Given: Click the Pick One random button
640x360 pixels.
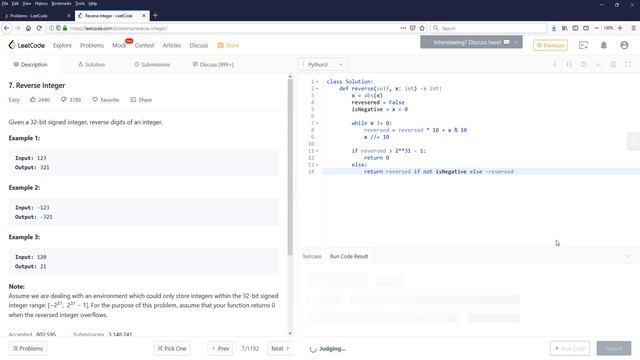Looking at the screenshot, I should pyautogui.click(x=172, y=349).
